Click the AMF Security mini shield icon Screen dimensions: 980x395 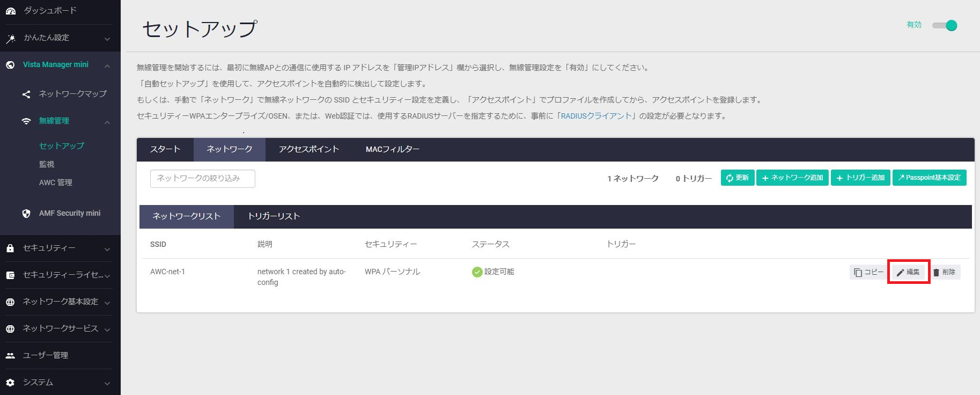pyautogui.click(x=26, y=214)
